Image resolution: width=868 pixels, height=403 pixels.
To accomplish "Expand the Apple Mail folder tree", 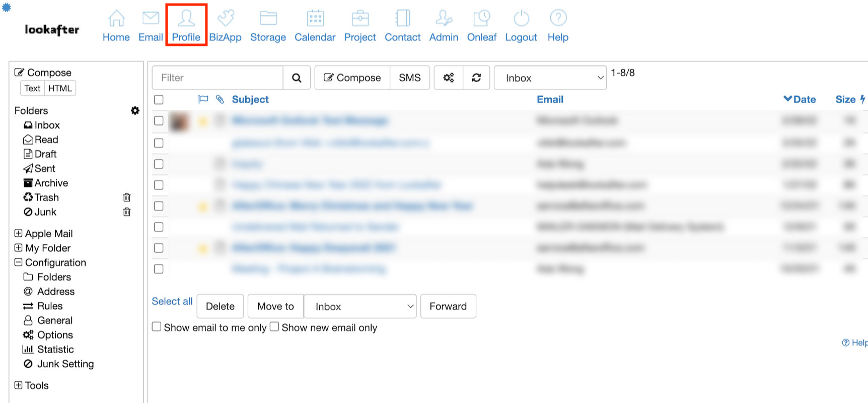I will [x=19, y=233].
